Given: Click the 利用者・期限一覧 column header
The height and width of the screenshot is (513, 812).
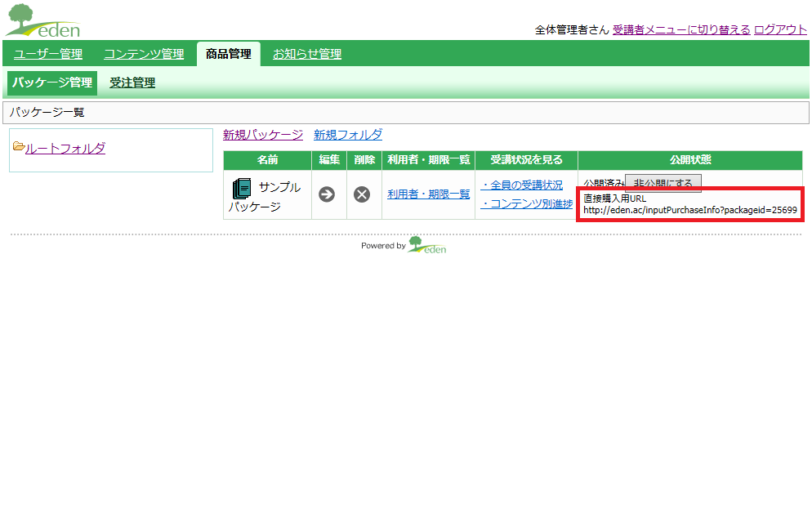Looking at the screenshot, I should (429, 160).
